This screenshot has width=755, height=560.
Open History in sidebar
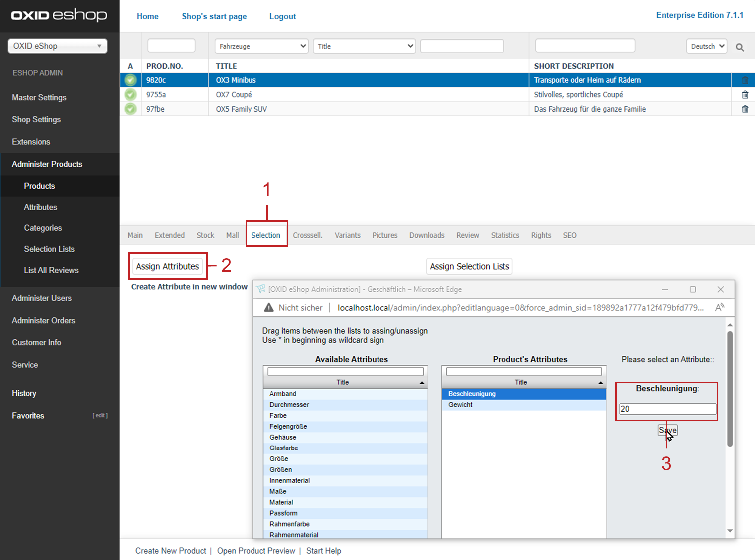click(x=24, y=393)
